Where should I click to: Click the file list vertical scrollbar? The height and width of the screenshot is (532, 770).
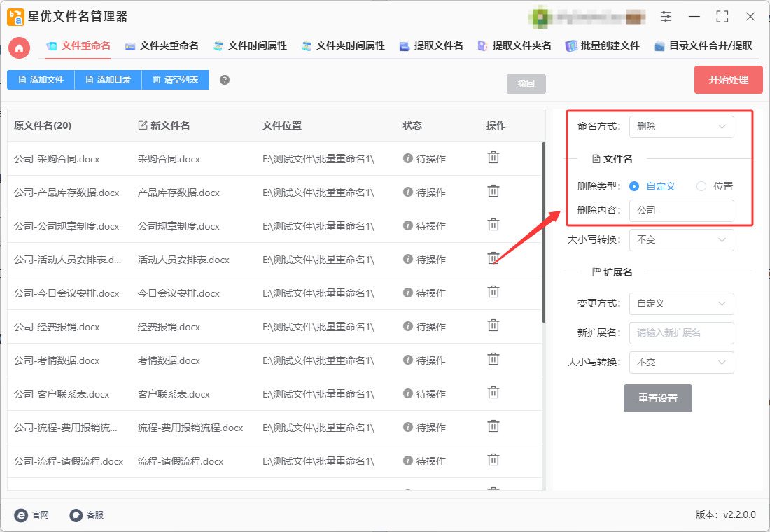point(543,232)
